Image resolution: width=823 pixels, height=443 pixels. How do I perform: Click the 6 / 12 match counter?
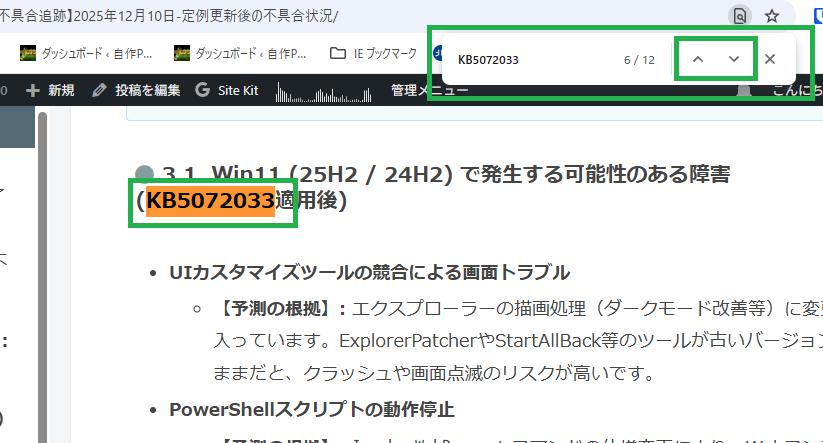pos(639,60)
